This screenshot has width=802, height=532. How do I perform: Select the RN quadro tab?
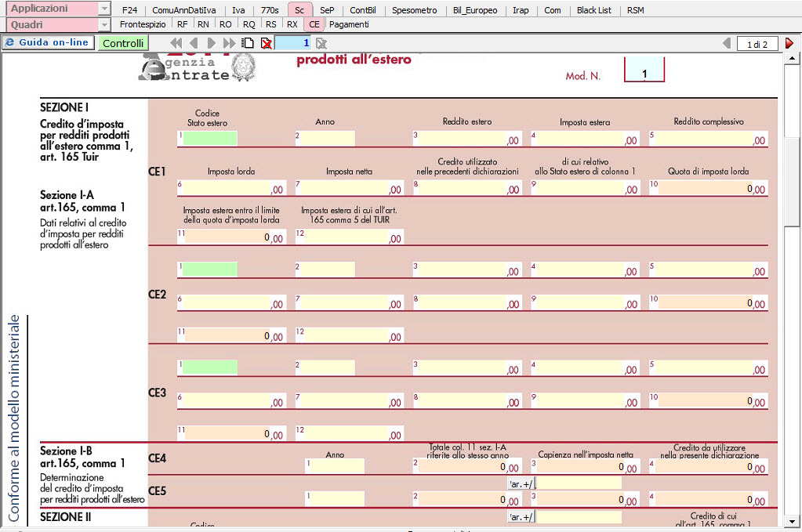point(203,24)
